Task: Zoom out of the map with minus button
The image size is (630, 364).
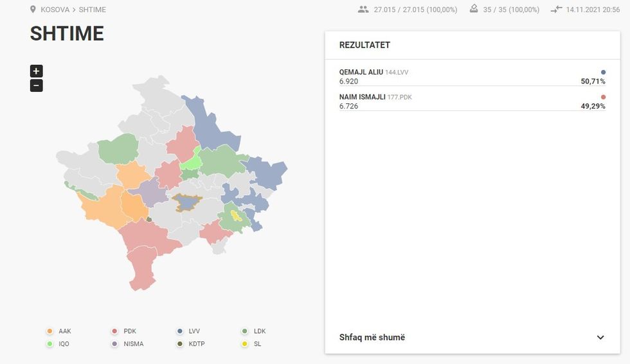Action: pyautogui.click(x=37, y=85)
